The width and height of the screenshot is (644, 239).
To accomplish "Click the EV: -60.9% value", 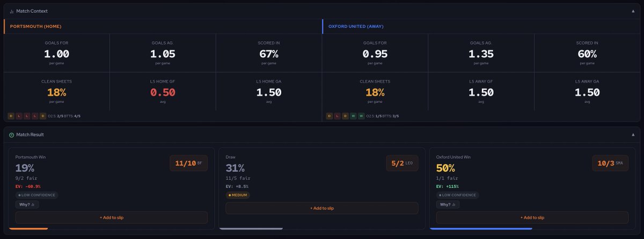I will point(28,186).
